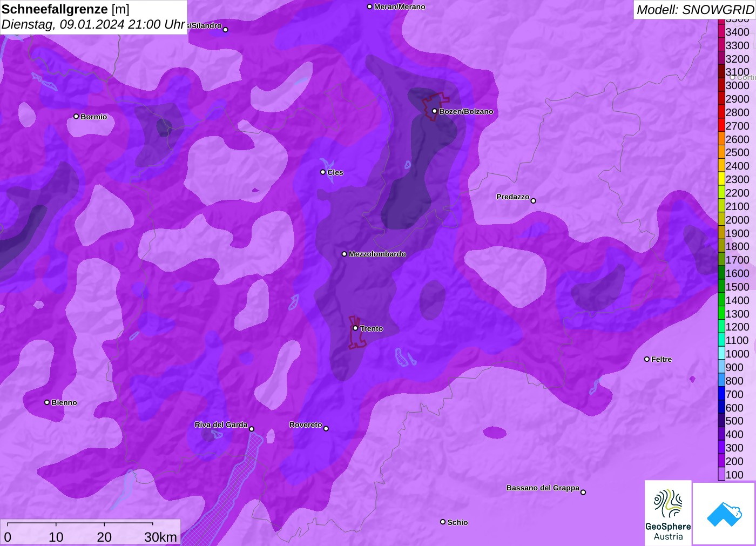Click the Bormio city marker

[x=76, y=116]
